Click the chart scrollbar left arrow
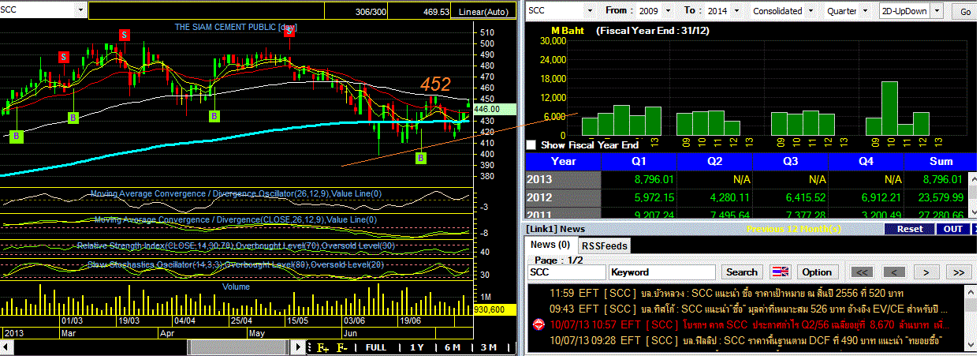Image resolution: width=980 pixels, height=356 pixels. point(6,347)
